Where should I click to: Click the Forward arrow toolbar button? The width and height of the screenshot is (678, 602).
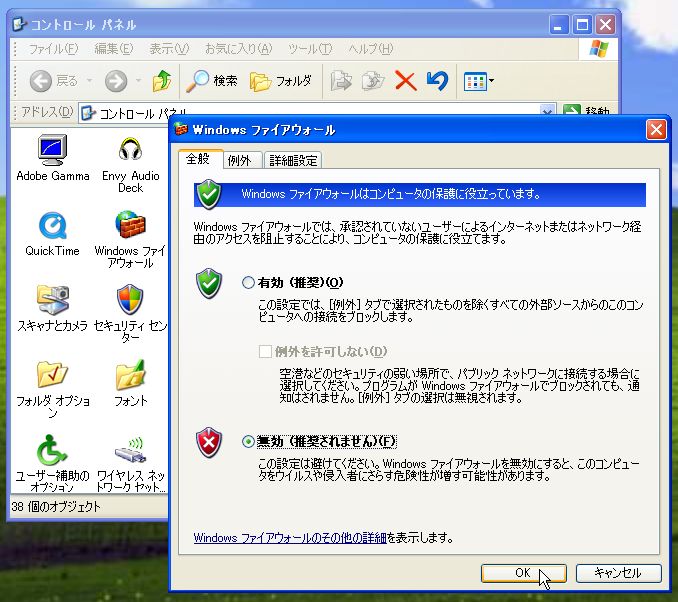[116, 81]
